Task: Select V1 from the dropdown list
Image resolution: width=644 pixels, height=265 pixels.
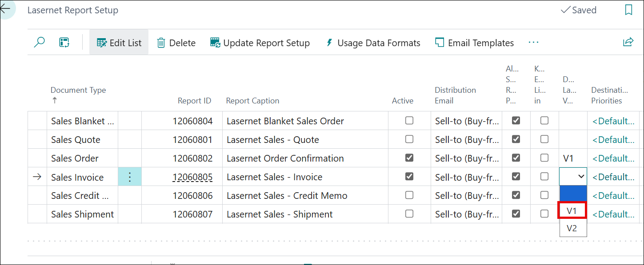Action: (x=572, y=211)
